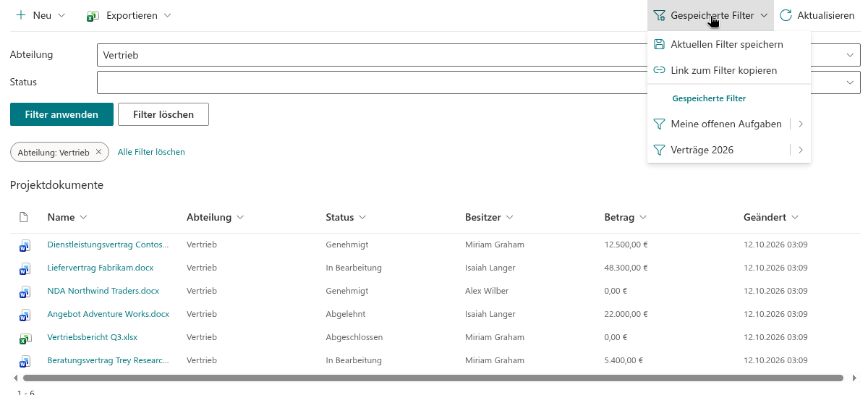Viewport: 868px width, 395px height.
Task: Open Beratungsvertrag Trey Research link
Action: pyautogui.click(x=109, y=360)
